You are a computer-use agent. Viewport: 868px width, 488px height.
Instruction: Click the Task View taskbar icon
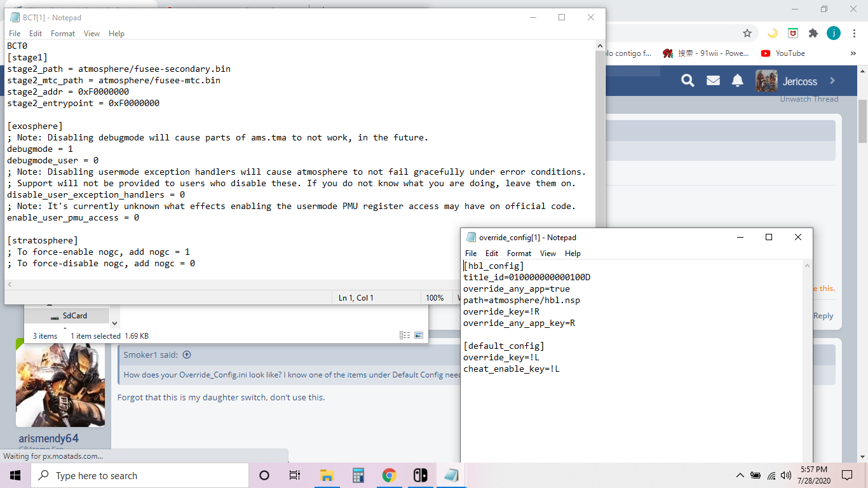[295, 475]
